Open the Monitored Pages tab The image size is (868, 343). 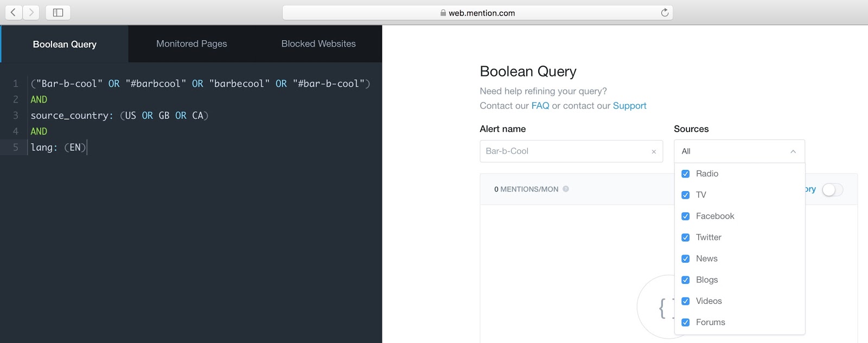192,44
